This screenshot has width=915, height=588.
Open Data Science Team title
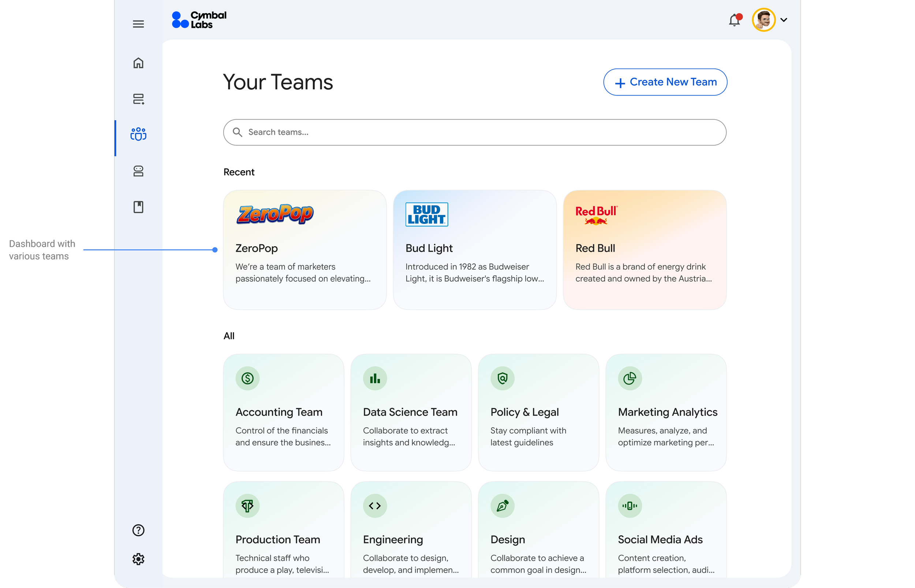pyautogui.click(x=410, y=412)
